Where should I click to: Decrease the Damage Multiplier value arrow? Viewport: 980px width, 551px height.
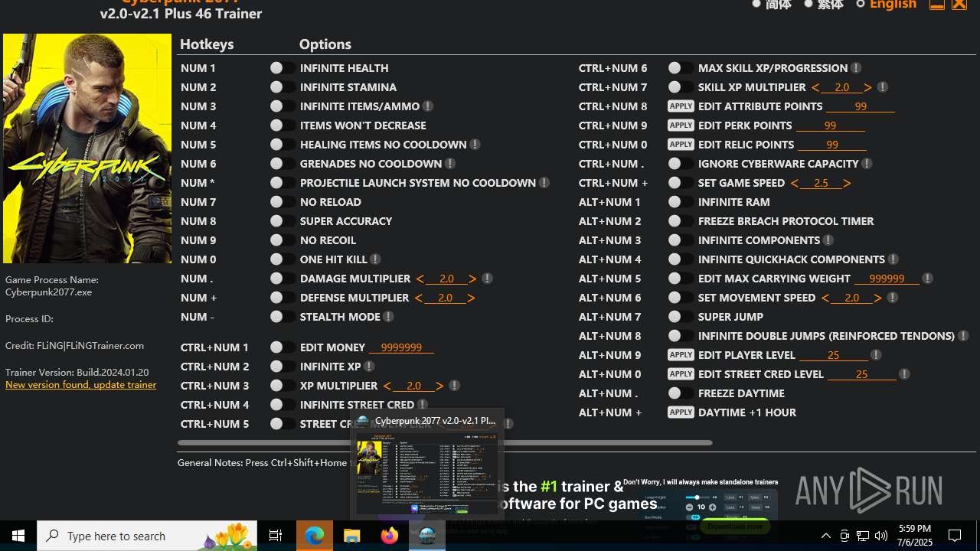click(x=420, y=279)
